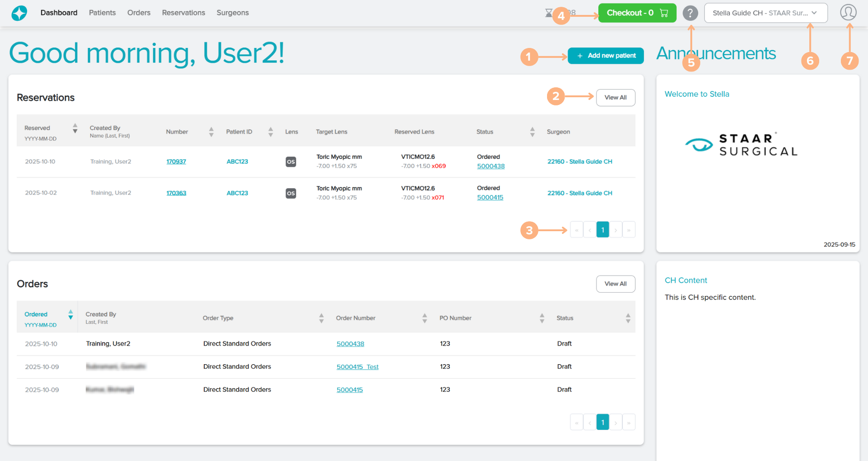
Task: Expand the Stella Guide CH account dropdown
Action: [765, 13]
